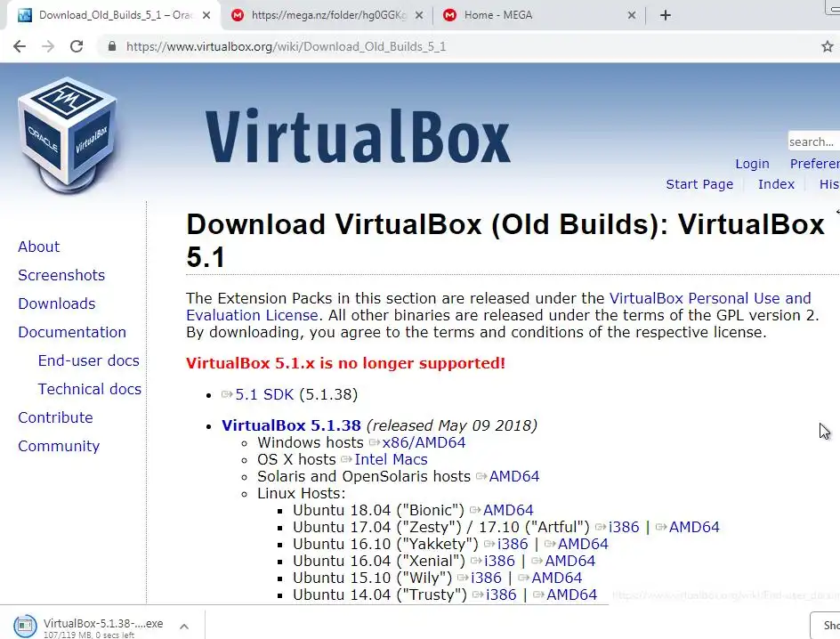Download Ubuntu 16.04 Xenial AMD64 package

click(570, 561)
